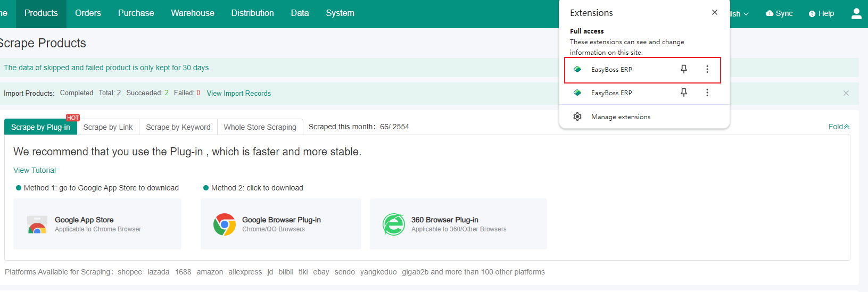
Task: Click the Google App Store download card
Action: (97, 224)
